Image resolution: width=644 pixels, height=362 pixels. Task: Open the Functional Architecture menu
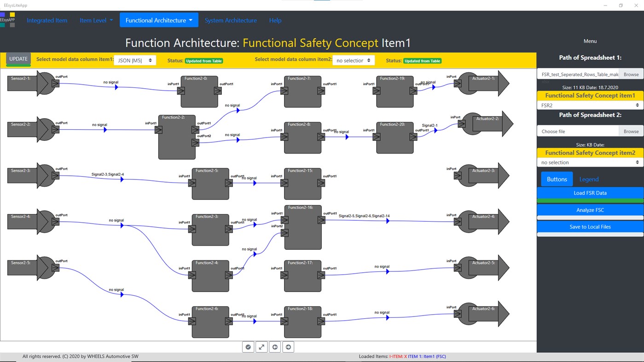pyautogui.click(x=159, y=20)
